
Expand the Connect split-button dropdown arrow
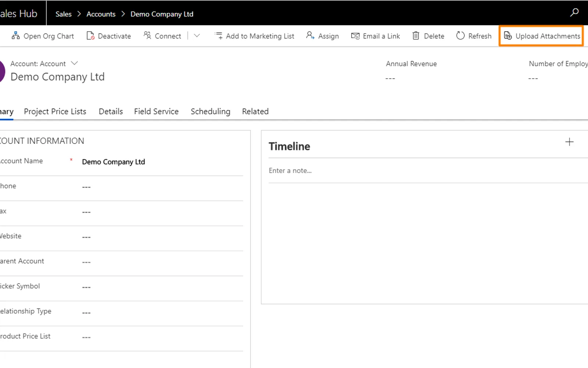[x=197, y=36]
